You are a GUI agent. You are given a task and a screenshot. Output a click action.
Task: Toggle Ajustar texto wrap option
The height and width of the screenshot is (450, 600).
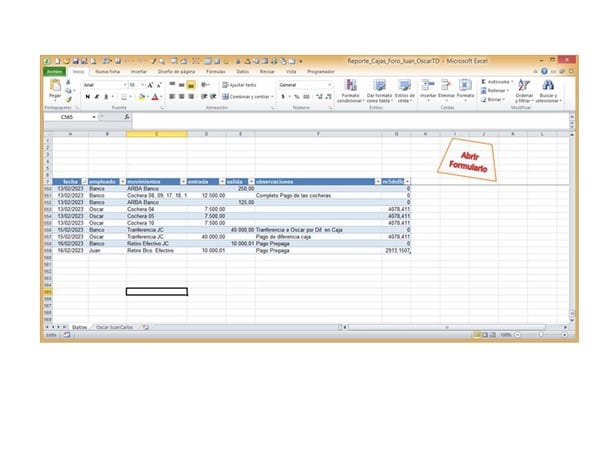239,85
